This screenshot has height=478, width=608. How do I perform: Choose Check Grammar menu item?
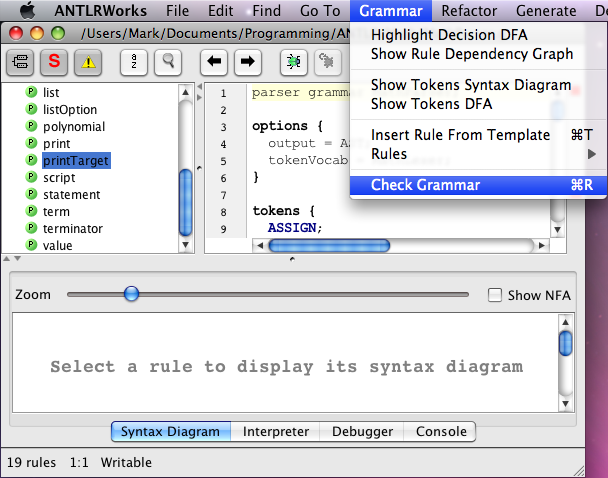[478, 185]
